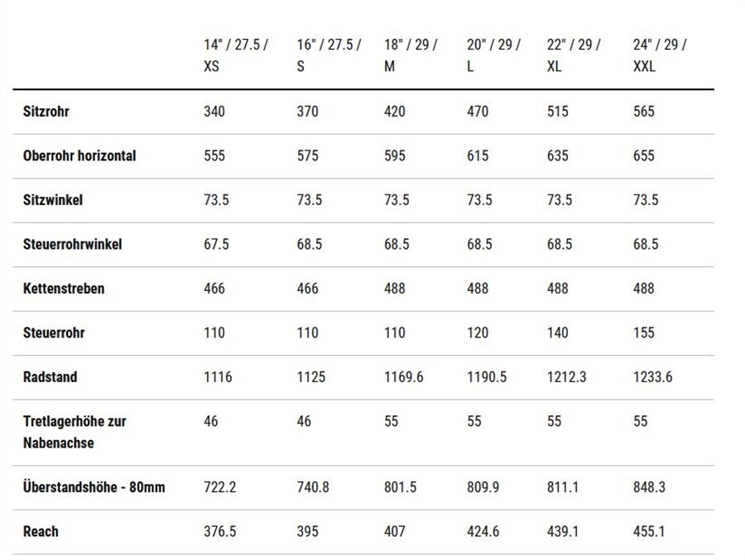745x560 pixels.
Task: Click the 18" / 29 / M column header
Action: click(411, 55)
